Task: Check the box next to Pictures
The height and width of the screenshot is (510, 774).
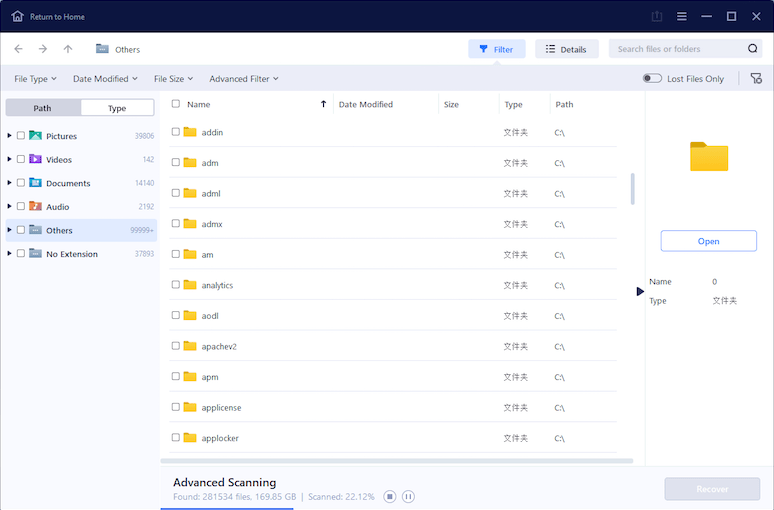Action: [21, 136]
